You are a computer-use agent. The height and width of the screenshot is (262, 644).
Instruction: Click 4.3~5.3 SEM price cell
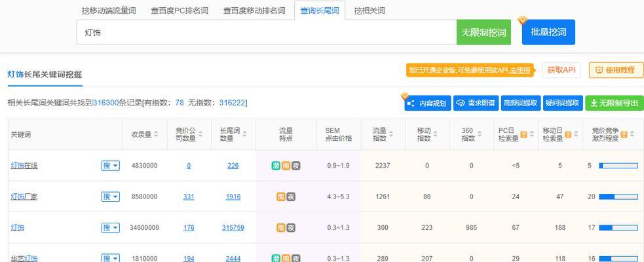pyautogui.click(x=339, y=196)
